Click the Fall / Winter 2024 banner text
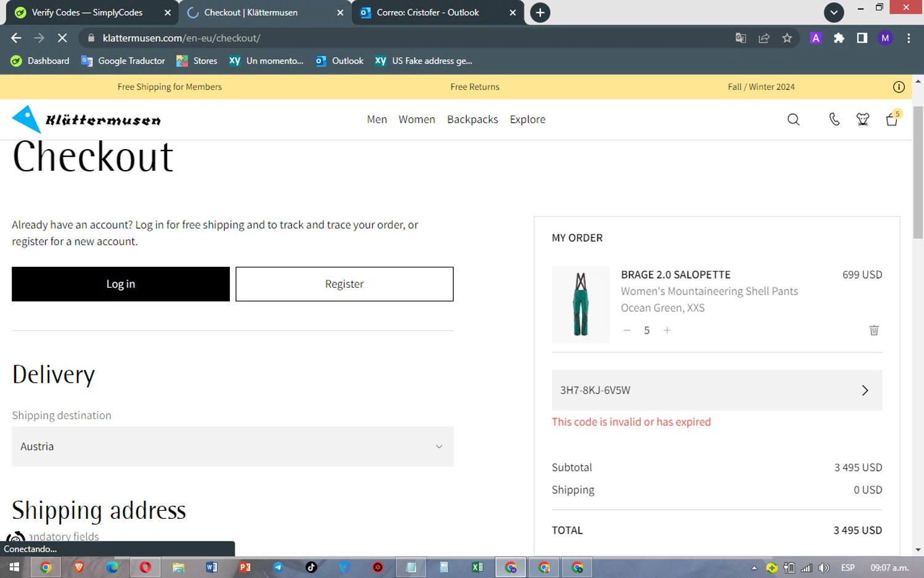This screenshot has height=578, width=924. 761,87
